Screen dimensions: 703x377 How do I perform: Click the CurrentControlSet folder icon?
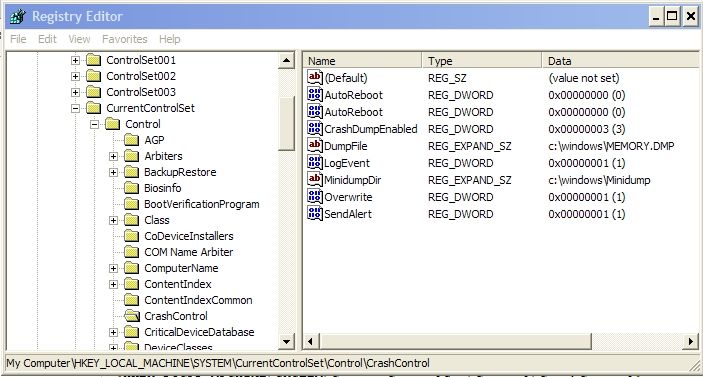click(93, 108)
